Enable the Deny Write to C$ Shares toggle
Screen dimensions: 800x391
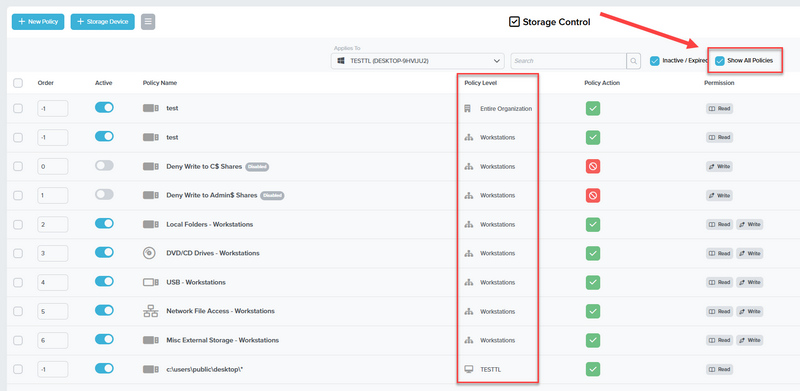click(104, 165)
